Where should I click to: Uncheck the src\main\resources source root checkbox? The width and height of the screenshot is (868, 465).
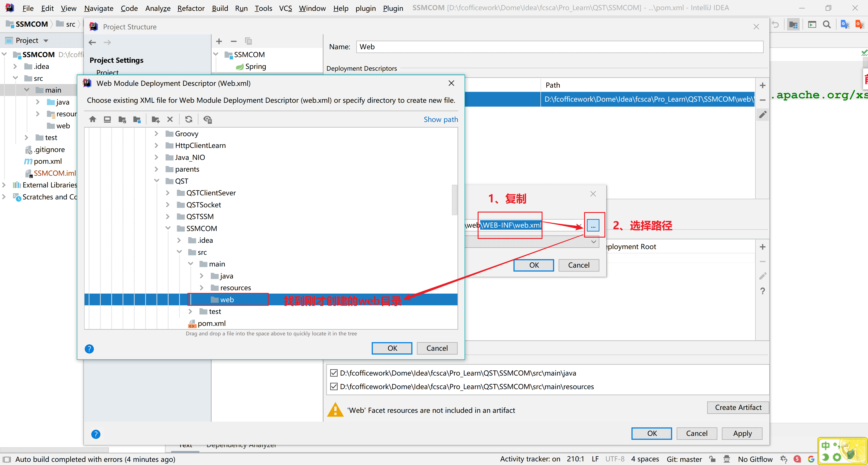334,386
